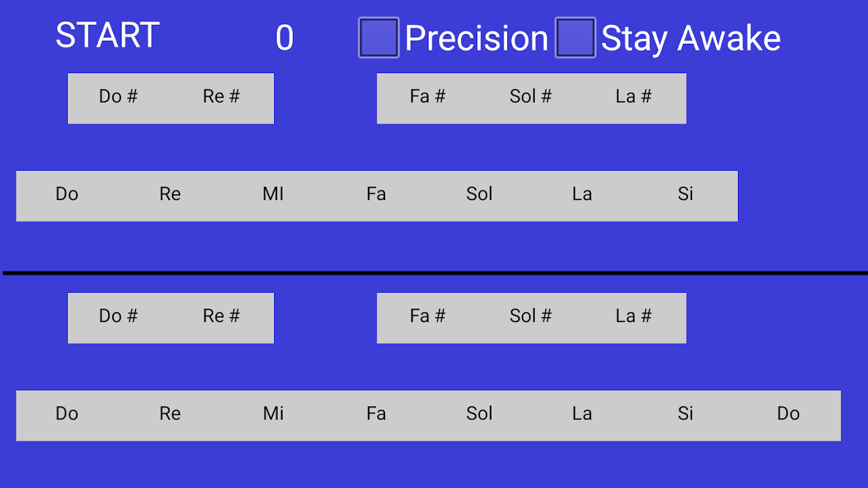The image size is (868, 488).
Task: Play Sol # key in upper octave
Action: tap(531, 96)
